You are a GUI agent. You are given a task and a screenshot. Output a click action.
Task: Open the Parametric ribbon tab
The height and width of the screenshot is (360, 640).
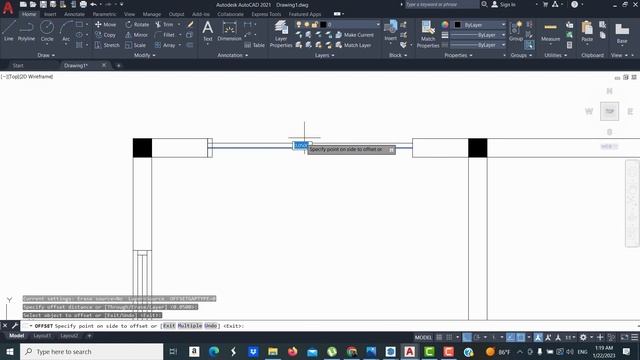pyautogui.click(x=104, y=14)
